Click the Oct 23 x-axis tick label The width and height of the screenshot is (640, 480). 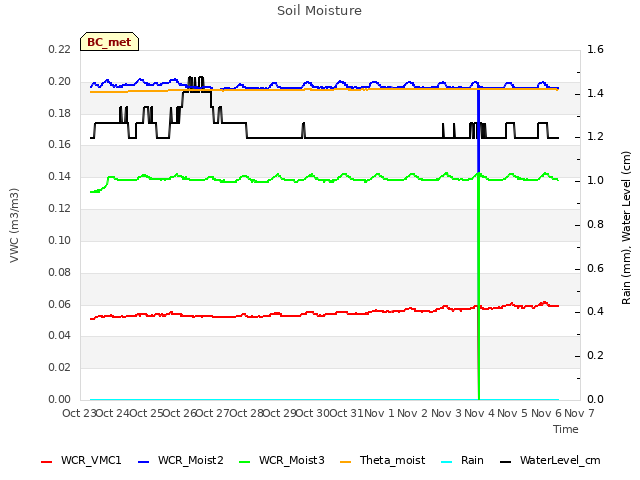pyautogui.click(x=79, y=413)
